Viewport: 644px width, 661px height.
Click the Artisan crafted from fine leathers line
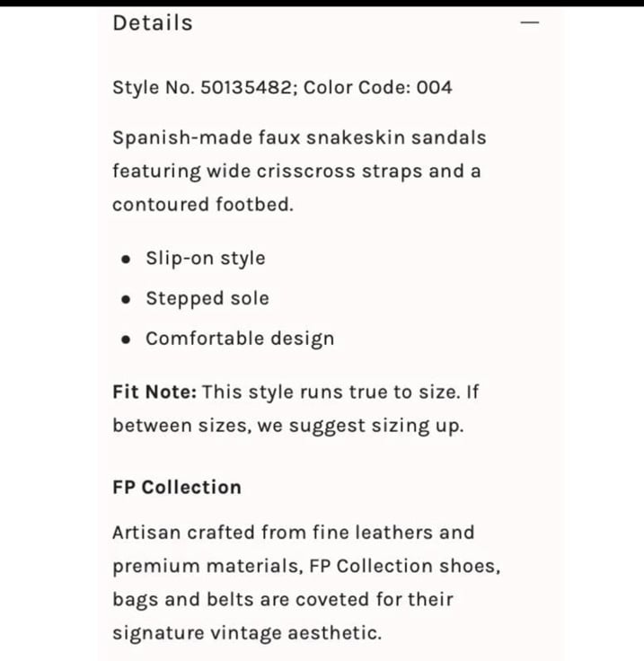click(294, 532)
